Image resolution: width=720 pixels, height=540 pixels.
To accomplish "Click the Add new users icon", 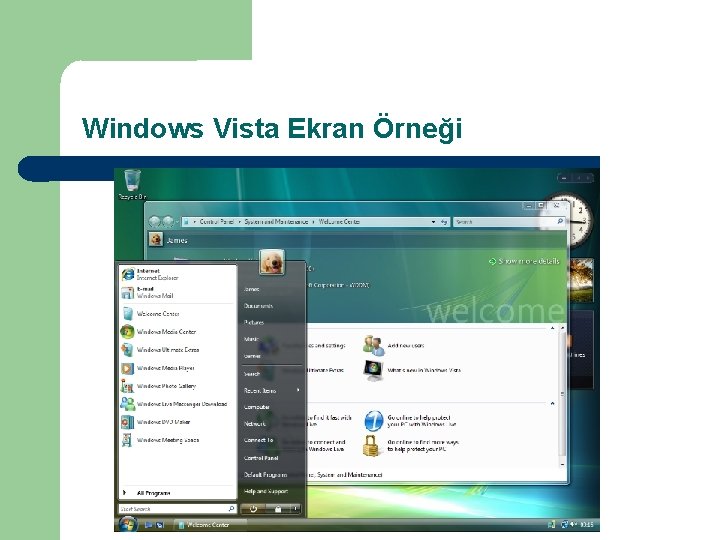I will point(373,345).
